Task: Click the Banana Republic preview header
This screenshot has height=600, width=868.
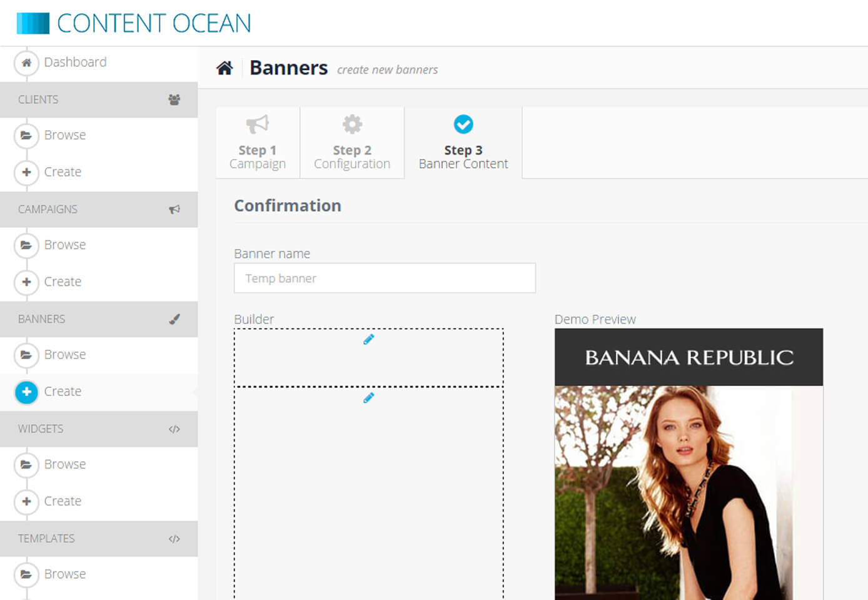Action: tap(689, 357)
